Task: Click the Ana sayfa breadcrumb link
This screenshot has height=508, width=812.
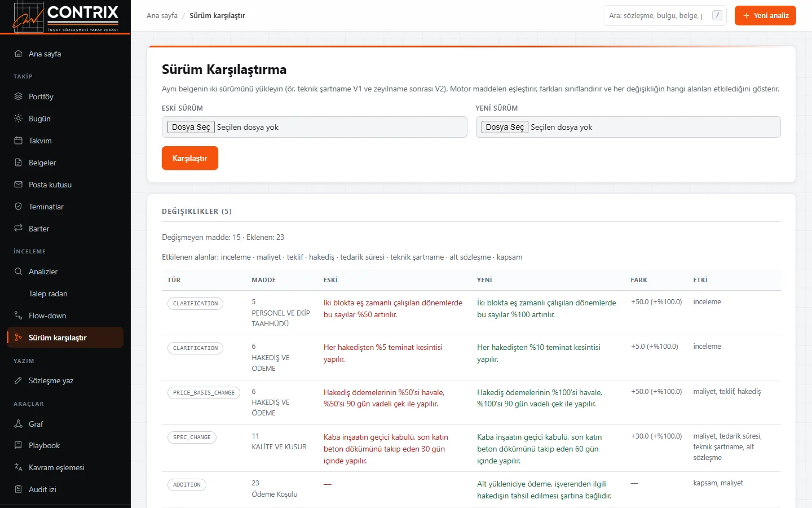Action: pos(162,16)
